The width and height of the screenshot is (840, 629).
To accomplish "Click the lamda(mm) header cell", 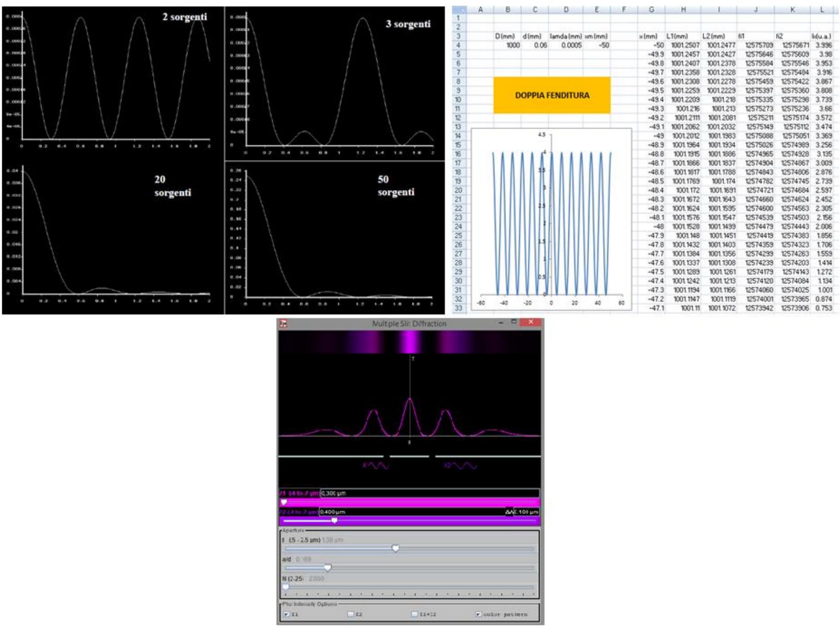I will [566, 36].
